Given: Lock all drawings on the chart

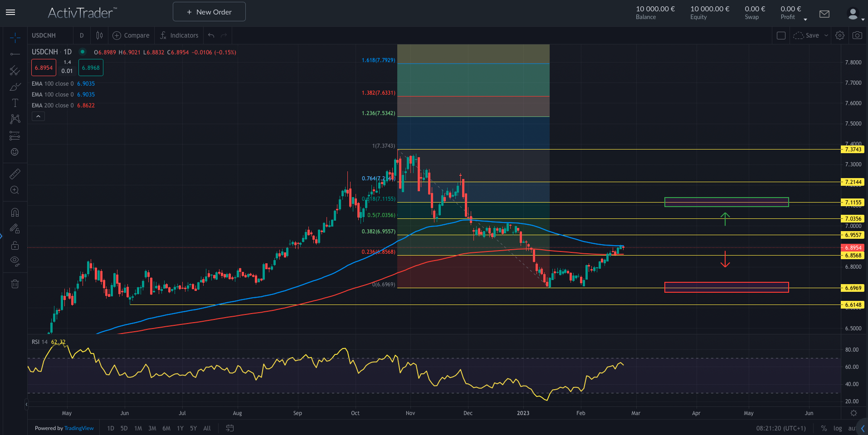Looking at the screenshot, I should click(15, 246).
